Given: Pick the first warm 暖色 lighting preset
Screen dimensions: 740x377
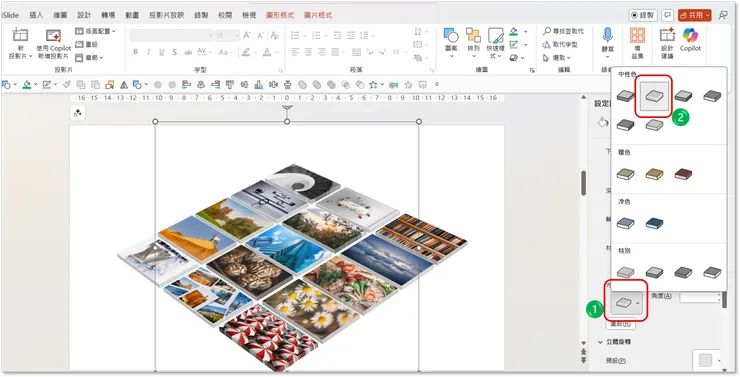Looking at the screenshot, I should [625, 174].
